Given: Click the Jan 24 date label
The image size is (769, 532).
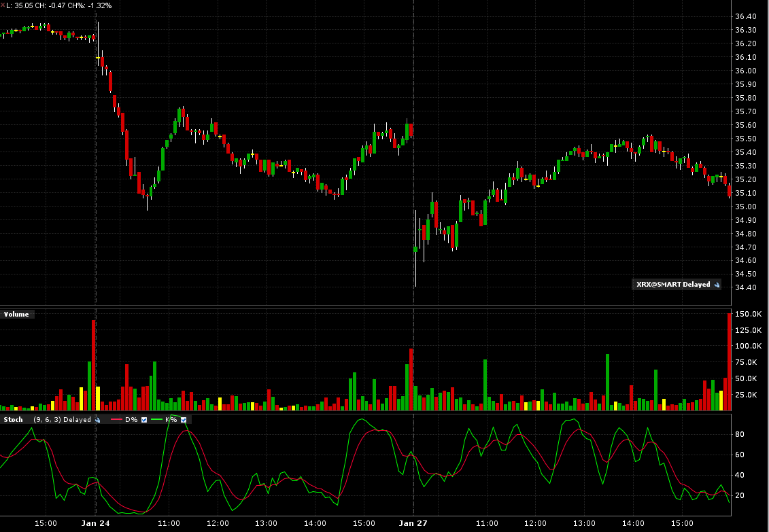Looking at the screenshot, I should pos(96,523).
